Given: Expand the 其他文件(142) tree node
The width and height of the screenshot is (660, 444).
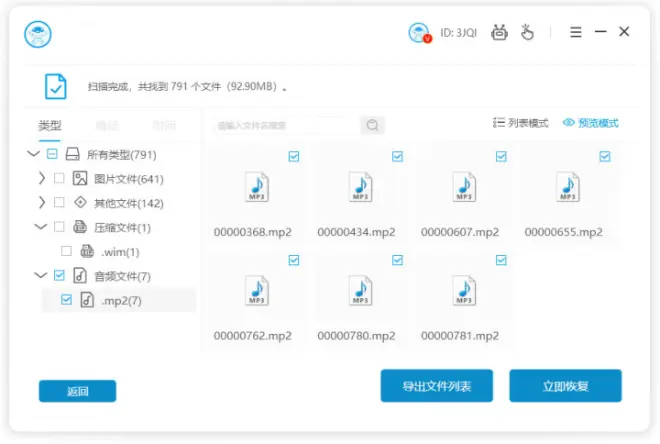Looking at the screenshot, I should [x=41, y=203].
